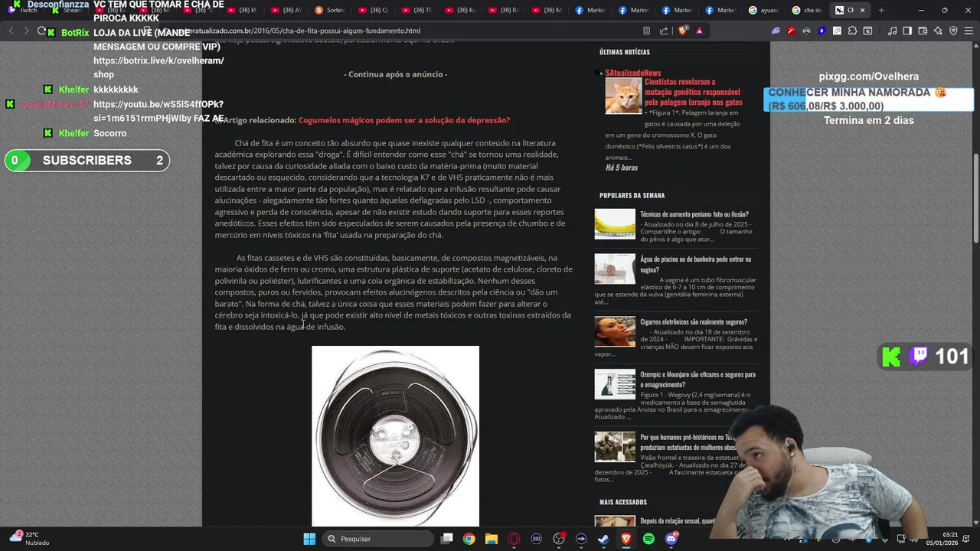This screenshot has width=980, height=551.
Task: Click the share page icon in address bar
Action: click(x=664, y=31)
